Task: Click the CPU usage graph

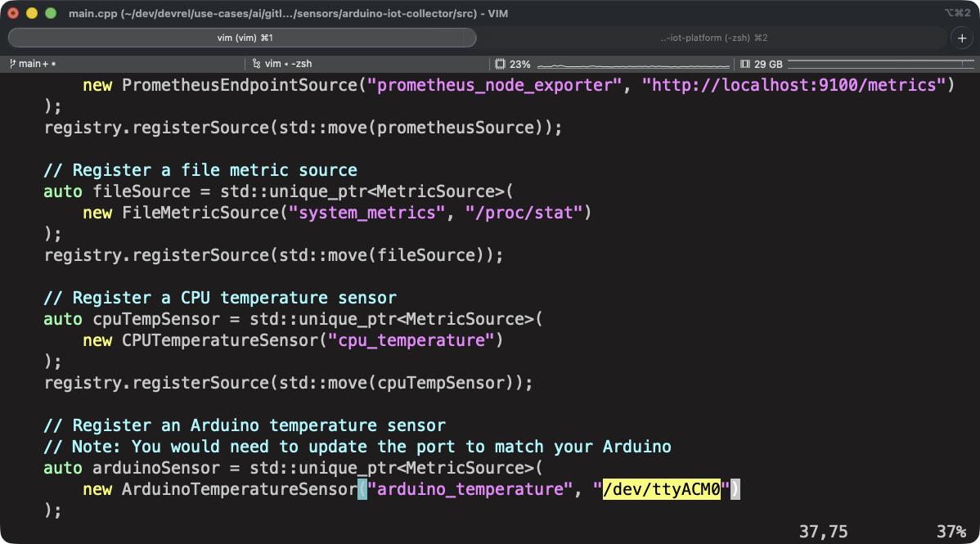Action: [633, 65]
